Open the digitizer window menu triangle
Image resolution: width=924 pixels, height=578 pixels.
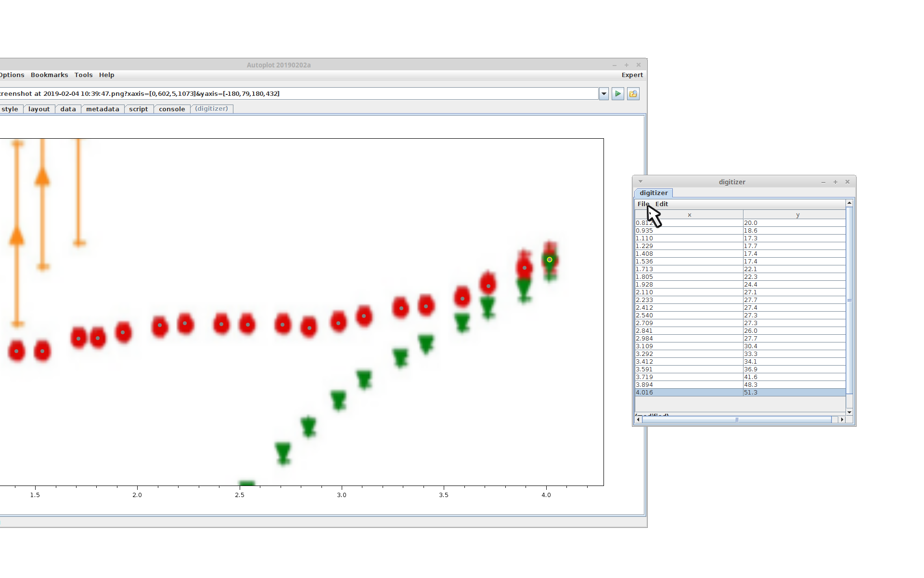tap(641, 182)
